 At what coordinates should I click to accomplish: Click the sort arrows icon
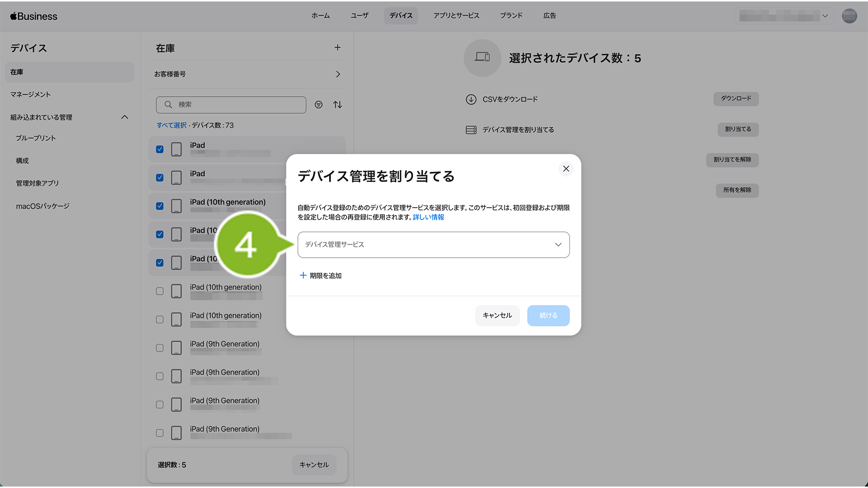(337, 104)
